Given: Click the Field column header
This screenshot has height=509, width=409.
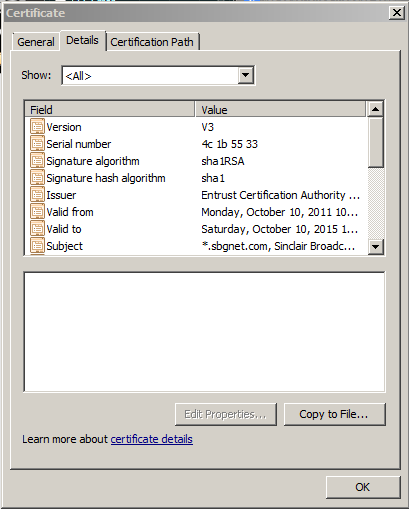Looking at the screenshot, I should point(110,110).
